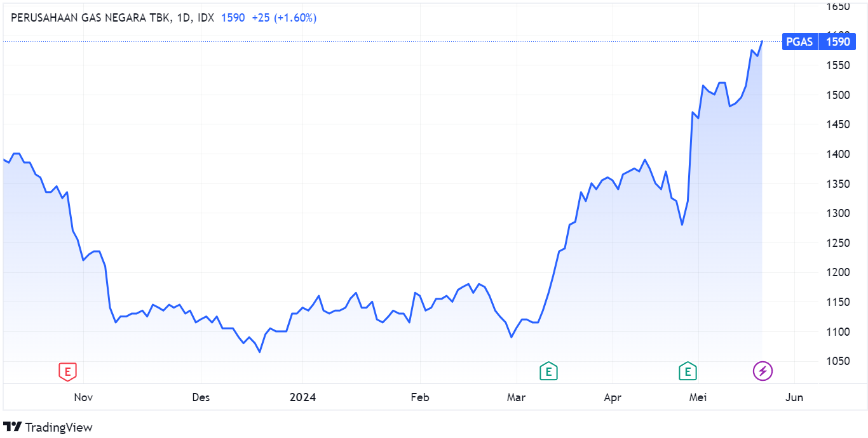Click the 1350 price axis label

837,184
